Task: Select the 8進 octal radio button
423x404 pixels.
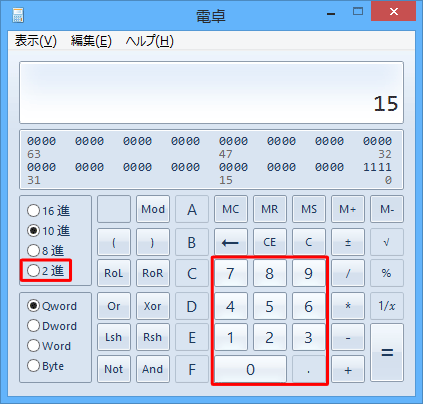Action: tap(45, 250)
